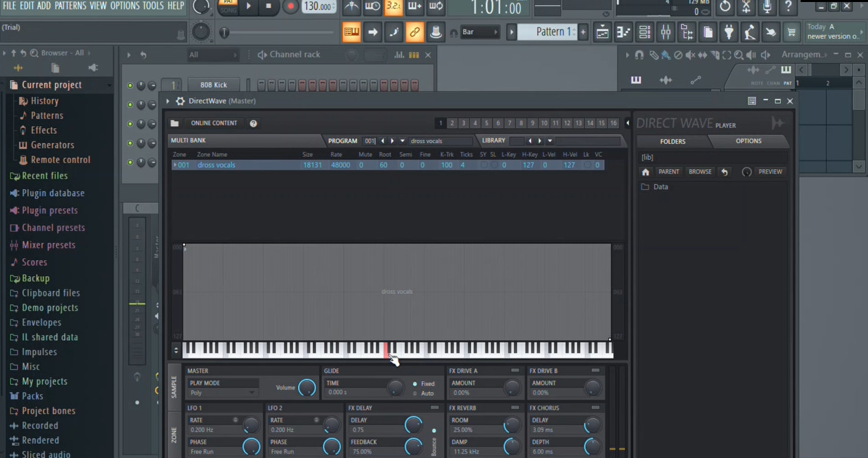Open the Mixer panel
Screen dimensions: 868x458
coord(666,32)
